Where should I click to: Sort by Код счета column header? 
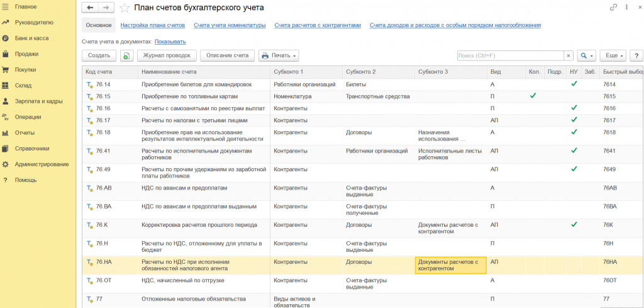(110, 72)
